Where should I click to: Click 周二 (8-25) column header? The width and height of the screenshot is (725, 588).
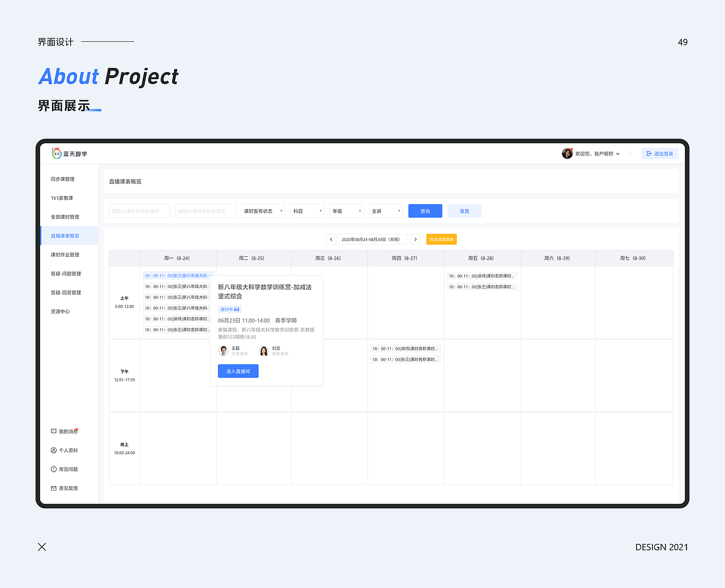coord(254,258)
